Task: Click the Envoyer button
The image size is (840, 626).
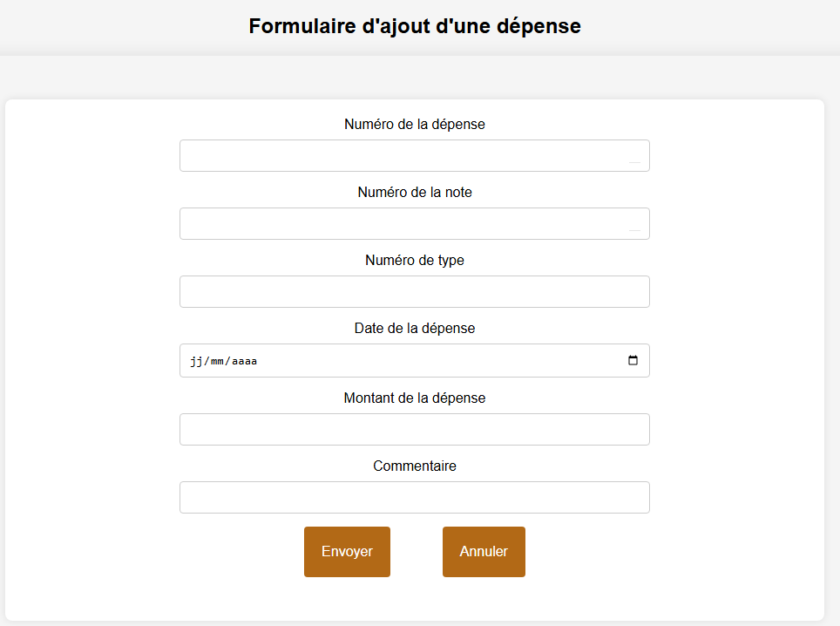Action: [347, 552]
